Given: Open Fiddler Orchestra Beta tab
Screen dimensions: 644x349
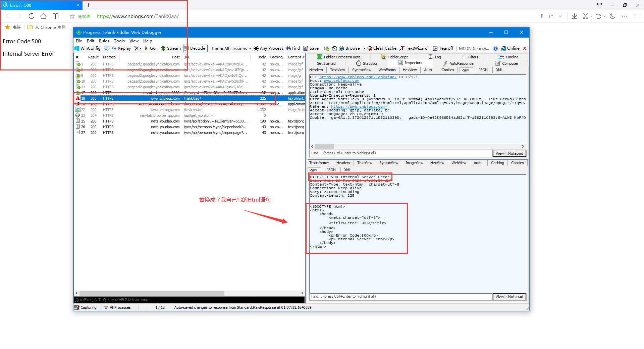Looking at the screenshot, I should tap(338, 57).
